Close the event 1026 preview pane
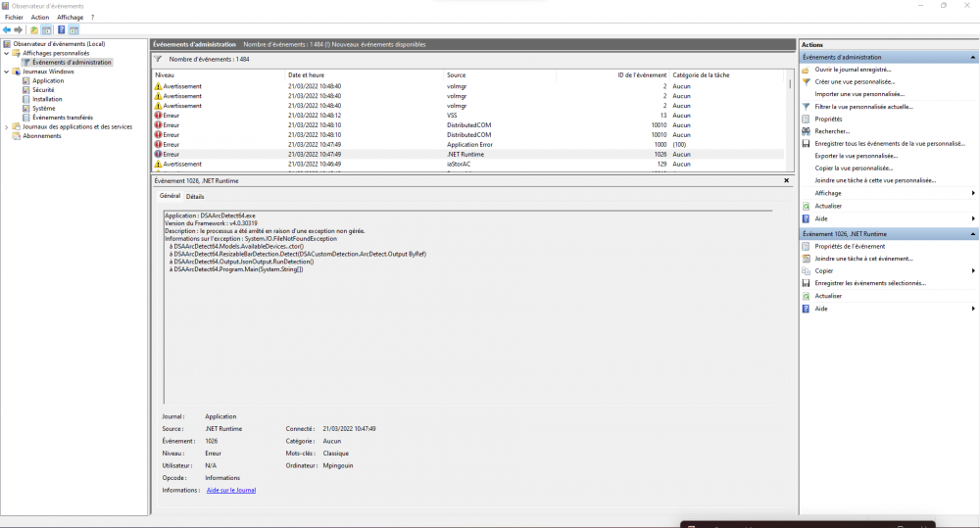This screenshot has width=980, height=528. click(x=786, y=181)
